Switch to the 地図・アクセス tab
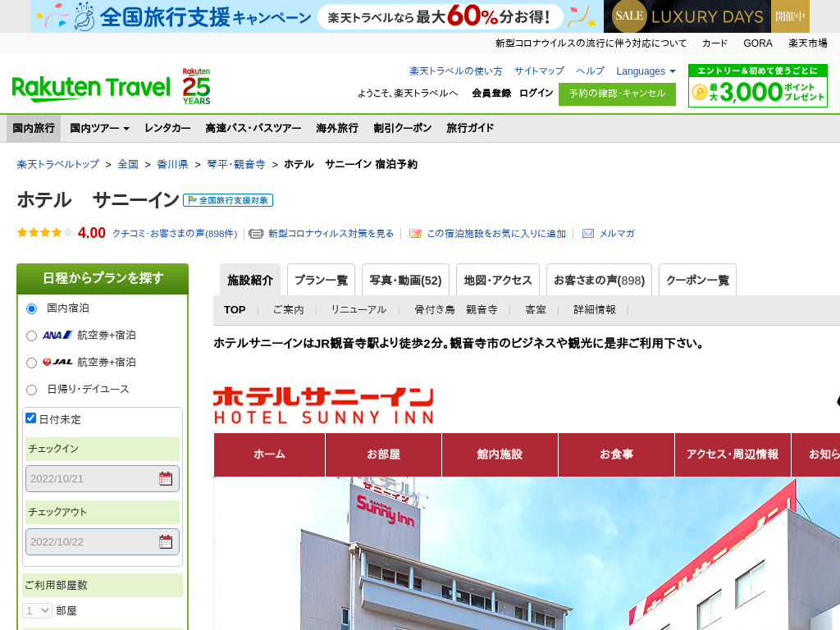 point(498,280)
